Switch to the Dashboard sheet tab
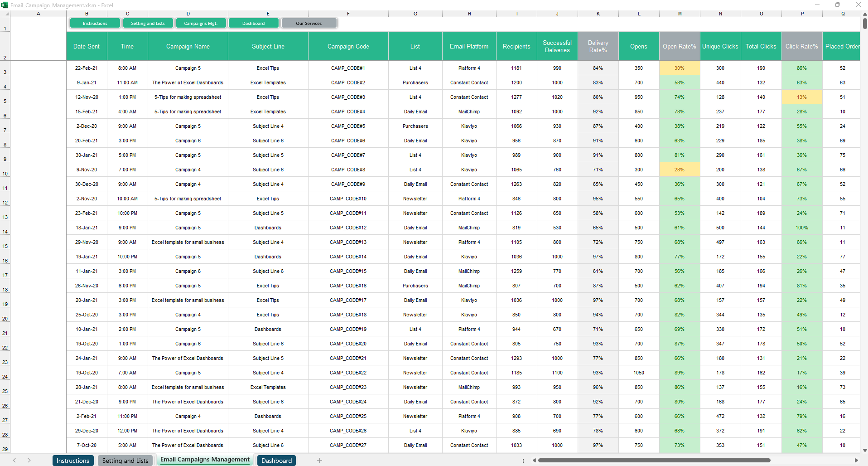This screenshot has height=466, width=868. tap(276, 461)
